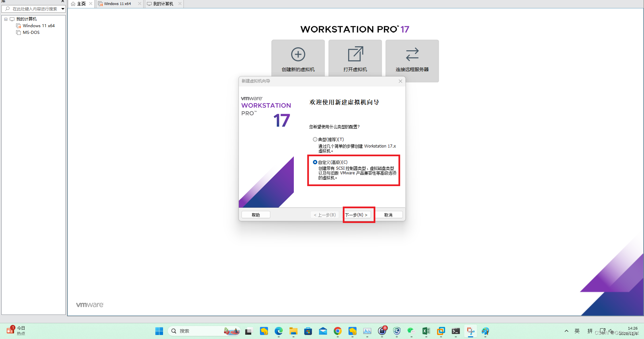The image size is (644, 339).
Task: Open the library search dropdown arrow
Action: click(x=63, y=9)
